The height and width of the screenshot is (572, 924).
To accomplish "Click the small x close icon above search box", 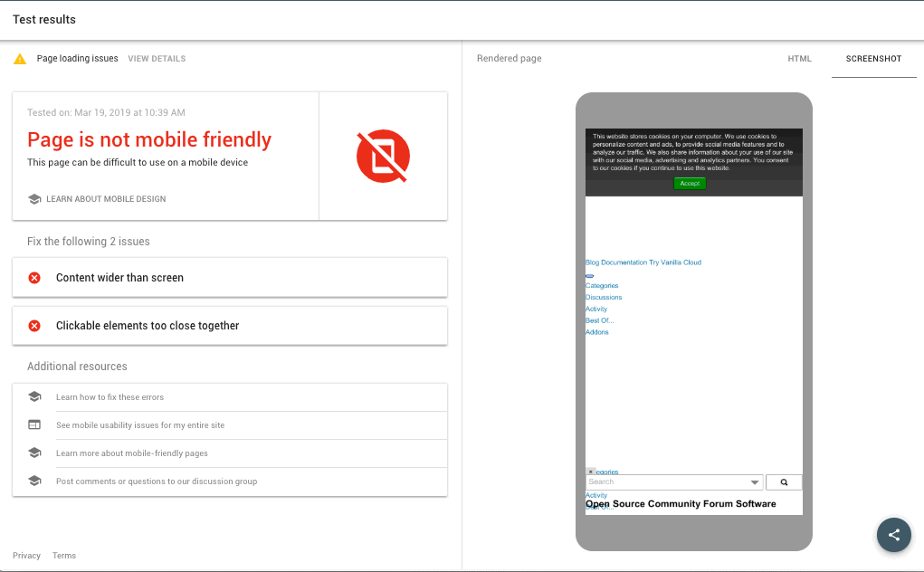I will 591,472.
